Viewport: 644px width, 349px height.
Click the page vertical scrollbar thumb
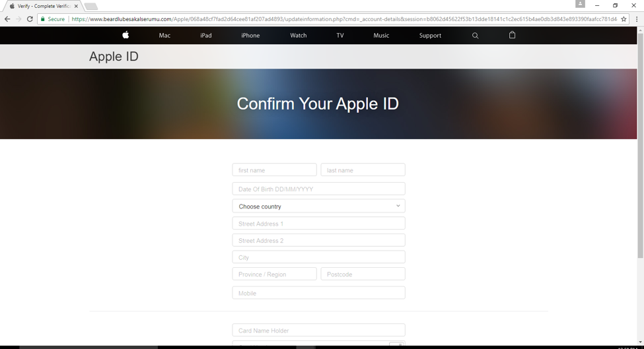click(640, 146)
